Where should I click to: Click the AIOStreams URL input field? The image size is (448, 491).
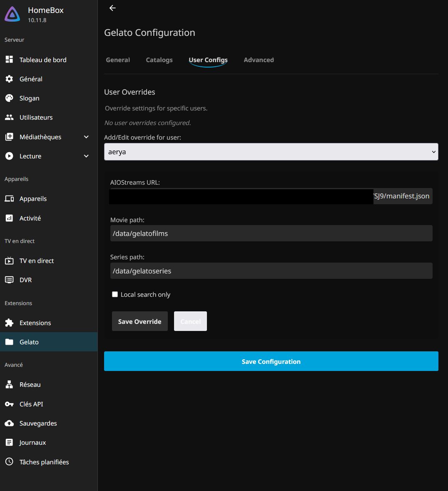pos(271,196)
